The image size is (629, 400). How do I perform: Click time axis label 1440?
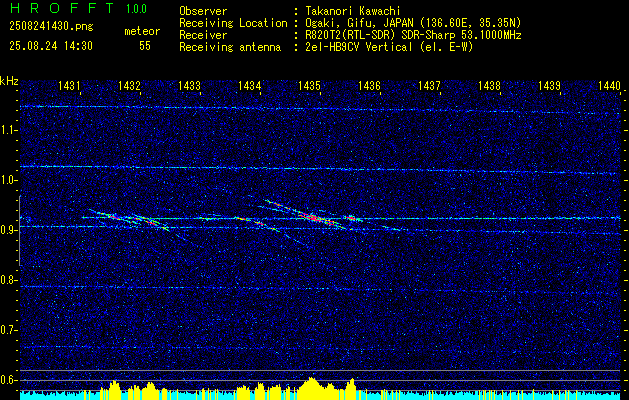[x=609, y=85]
